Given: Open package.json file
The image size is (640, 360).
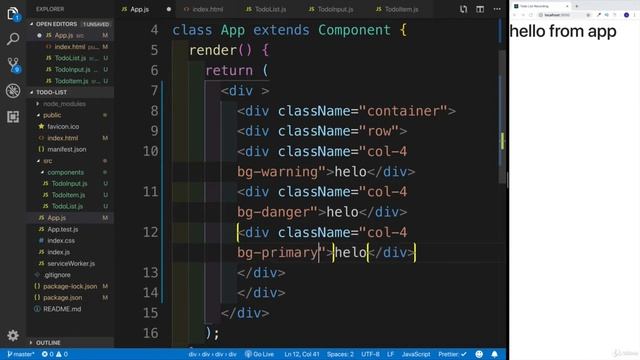Looking at the screenshot, I should tap(62, 298).
